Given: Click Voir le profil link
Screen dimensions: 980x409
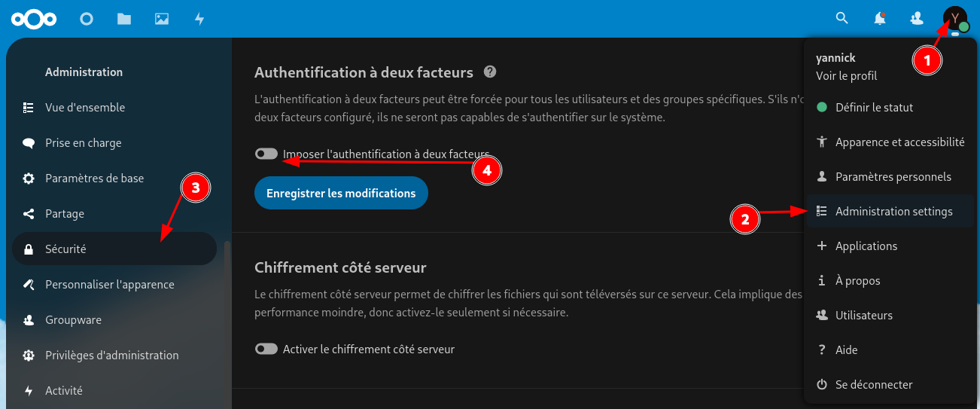Looking at the screenshot, I should click(x=846, y=76).
